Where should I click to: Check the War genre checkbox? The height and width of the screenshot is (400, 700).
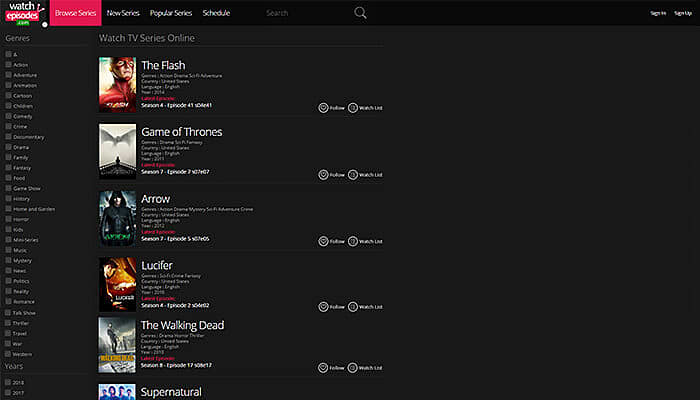coord(8,343)
